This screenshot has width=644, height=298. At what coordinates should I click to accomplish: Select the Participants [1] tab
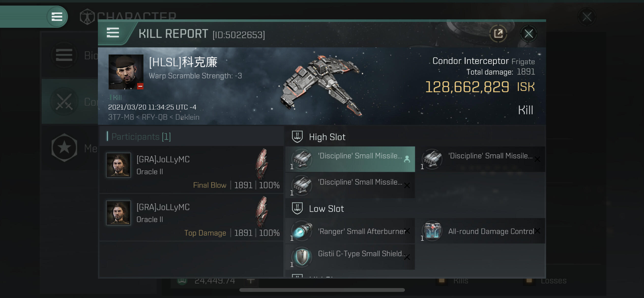[x=141, y=137]
